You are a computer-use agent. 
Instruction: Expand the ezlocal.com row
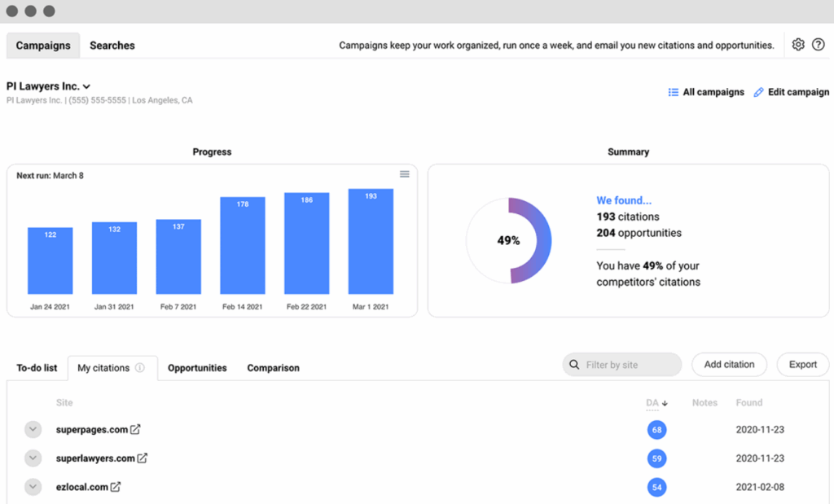pos(33,487)
